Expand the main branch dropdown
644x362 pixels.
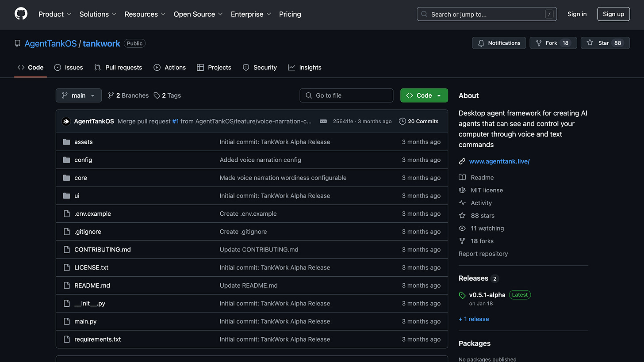click(79, 95)
